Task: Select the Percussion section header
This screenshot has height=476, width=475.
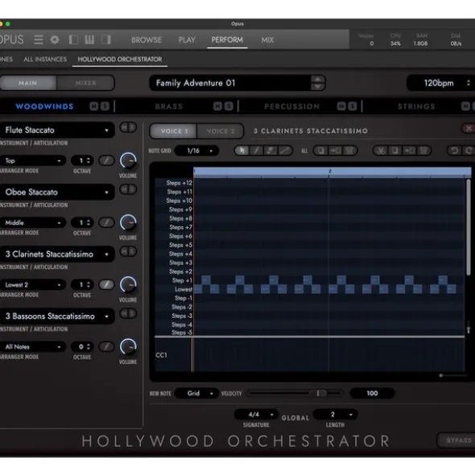Action: (x=292, y=106)
